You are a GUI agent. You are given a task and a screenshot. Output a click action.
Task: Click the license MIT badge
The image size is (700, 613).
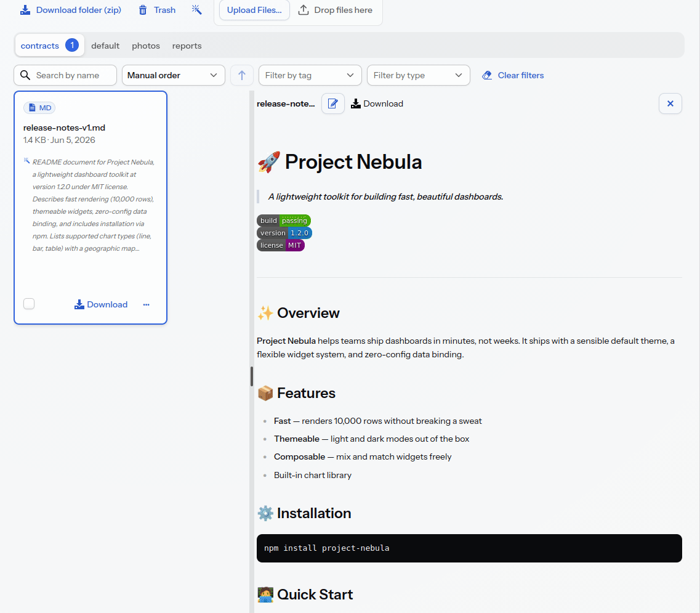point(280,245)
